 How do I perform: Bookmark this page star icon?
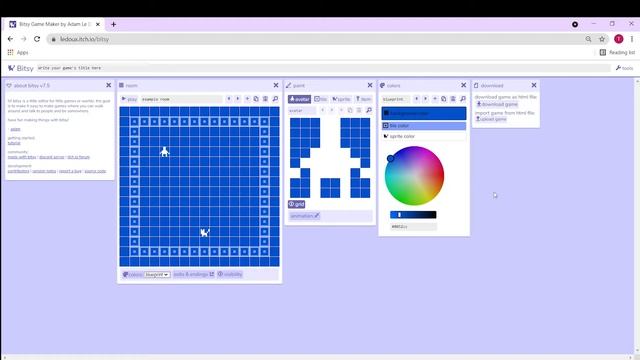(x=602, y=39)
